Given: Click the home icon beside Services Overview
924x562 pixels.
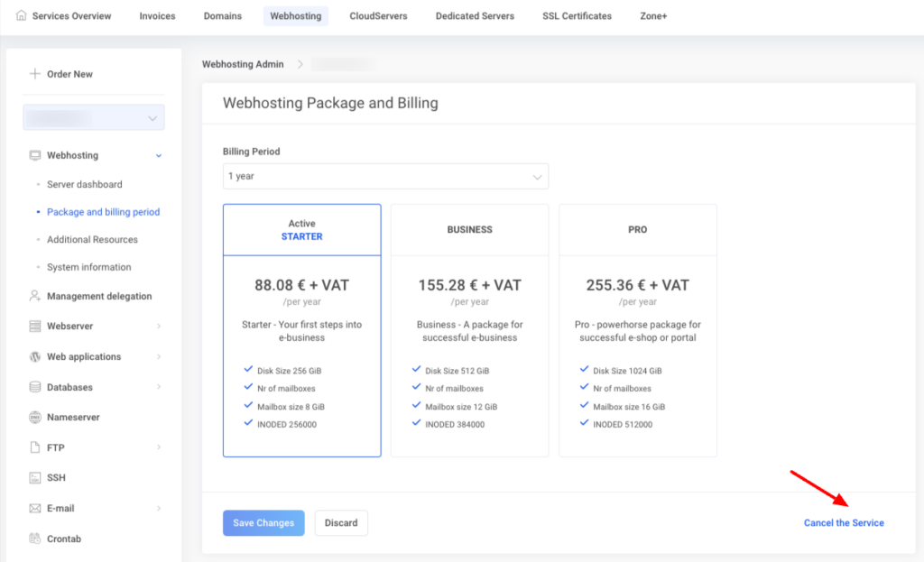Looking at the screenshot, I should (x=21, y=16).
